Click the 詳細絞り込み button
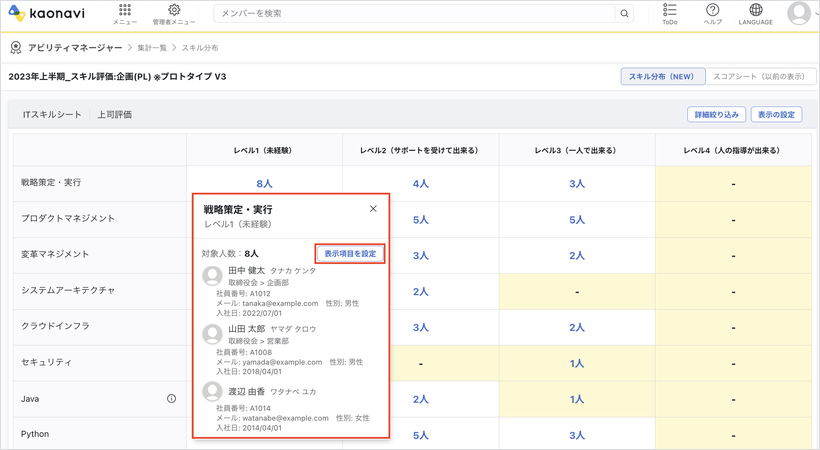This screenshot has height=450, width=820. pos(716,115)
